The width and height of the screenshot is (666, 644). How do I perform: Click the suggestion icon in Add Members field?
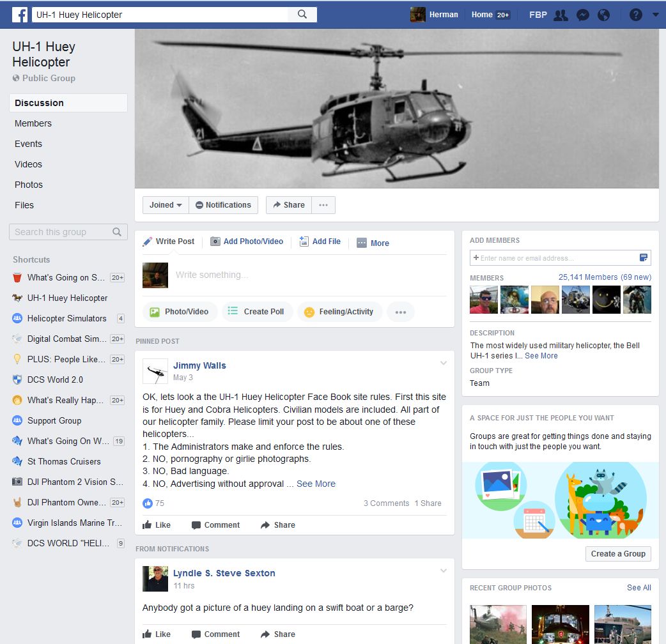tap(644, 257)
